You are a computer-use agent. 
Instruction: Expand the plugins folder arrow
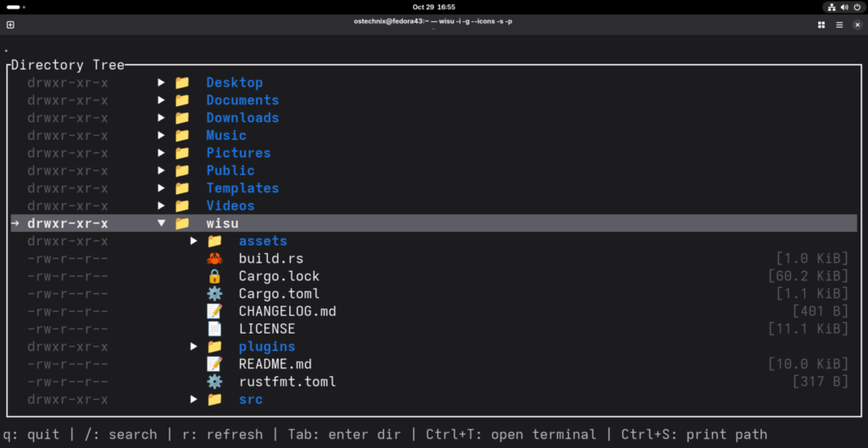(x=194, y=346)
